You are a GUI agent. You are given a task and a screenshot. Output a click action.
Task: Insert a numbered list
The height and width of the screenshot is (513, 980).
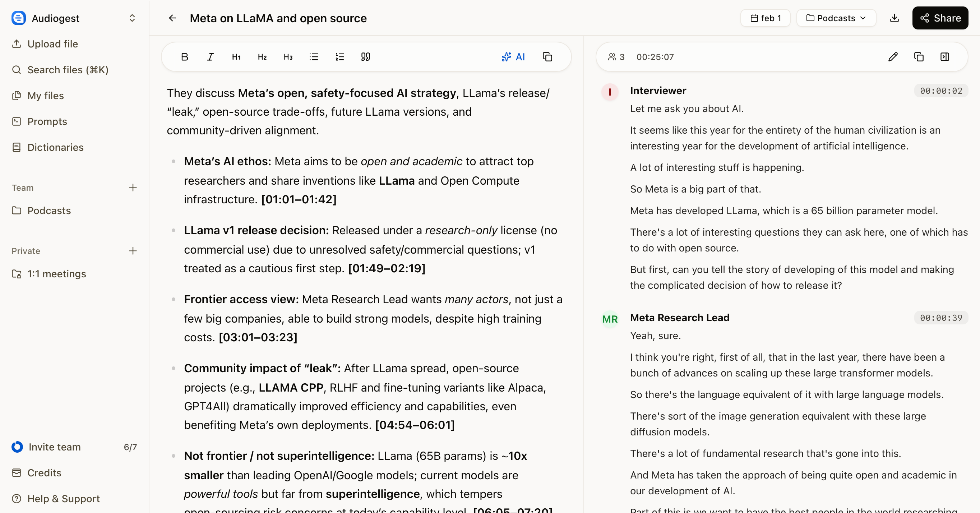(x=340, y=57)
